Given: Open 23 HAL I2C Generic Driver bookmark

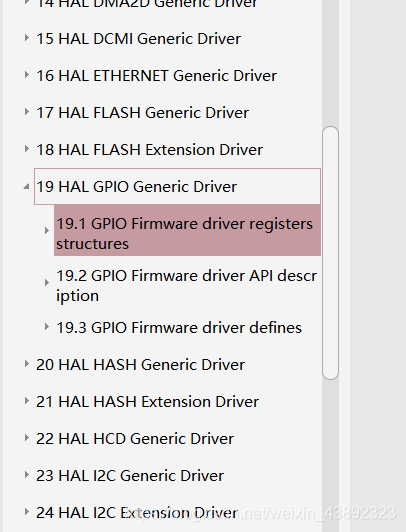Looking at the screenshot, I should pyautogui.click(x=130, y=476).
